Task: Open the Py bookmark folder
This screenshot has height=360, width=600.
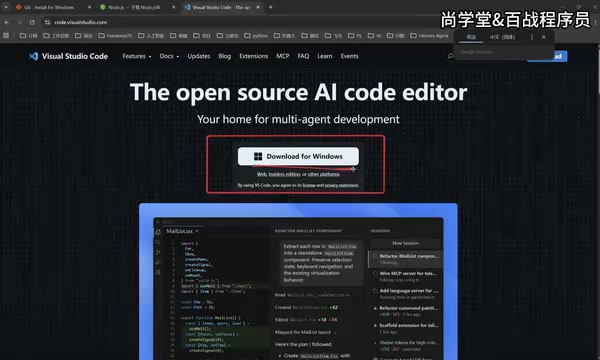Action: point(355,36)
